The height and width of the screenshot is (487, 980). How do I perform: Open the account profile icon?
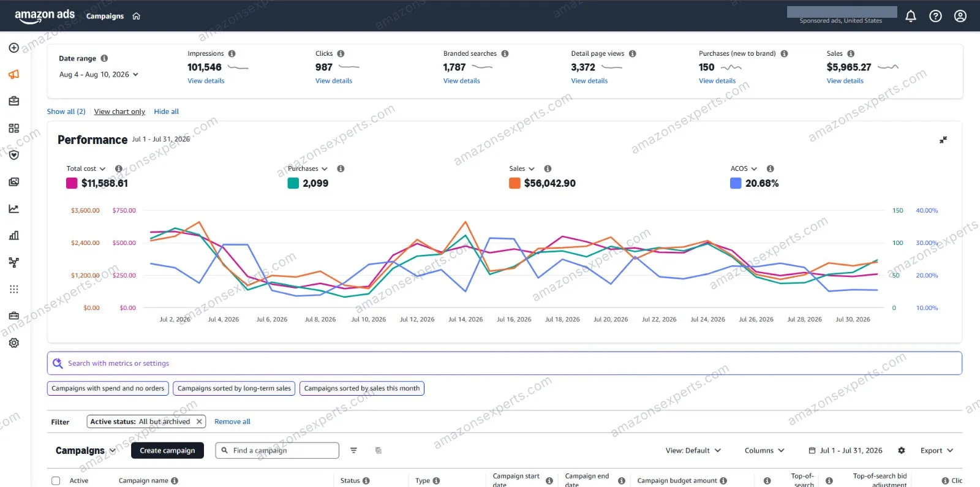tap(960, 16)
